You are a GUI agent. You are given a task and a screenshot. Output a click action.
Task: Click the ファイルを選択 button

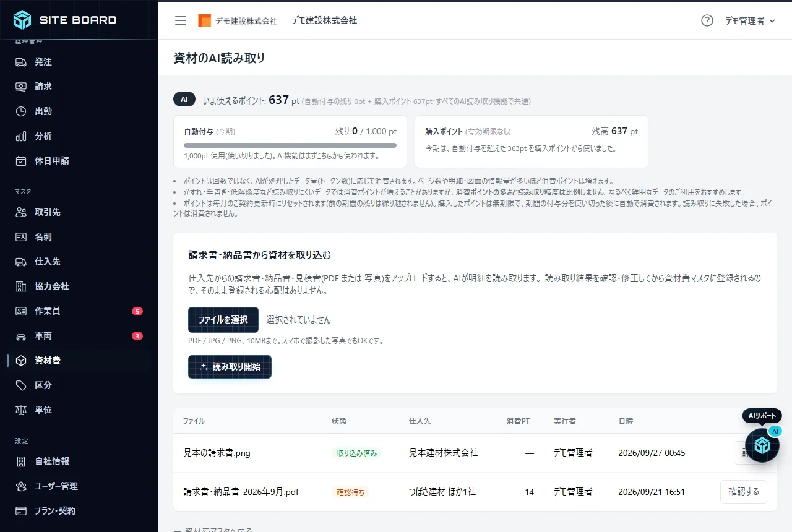[x=223, y=320]
